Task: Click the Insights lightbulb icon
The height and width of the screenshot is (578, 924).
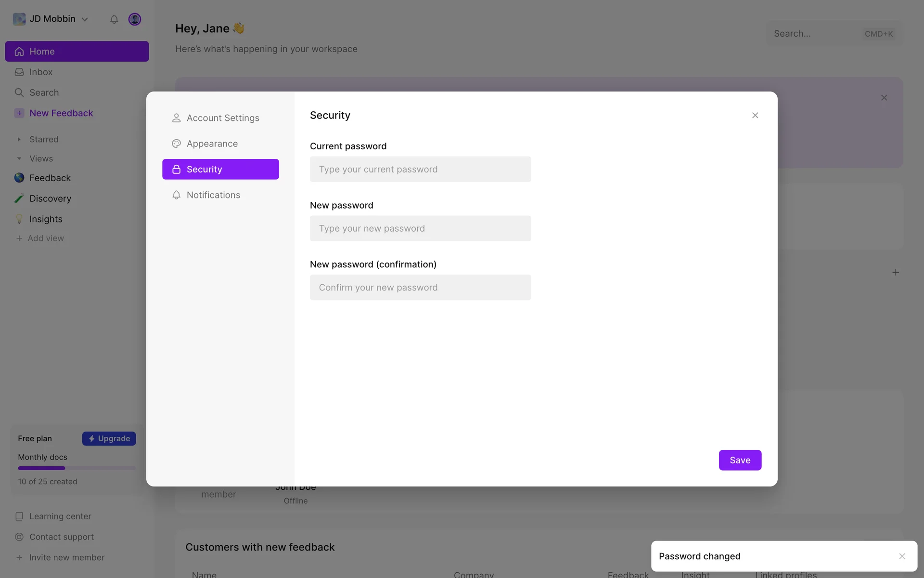Action: click(19, 219)
